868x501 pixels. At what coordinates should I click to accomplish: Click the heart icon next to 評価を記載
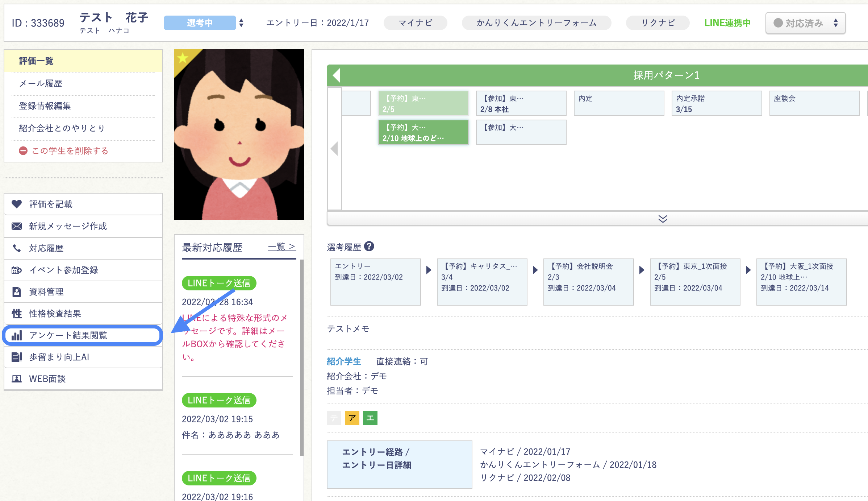[17, 204]
